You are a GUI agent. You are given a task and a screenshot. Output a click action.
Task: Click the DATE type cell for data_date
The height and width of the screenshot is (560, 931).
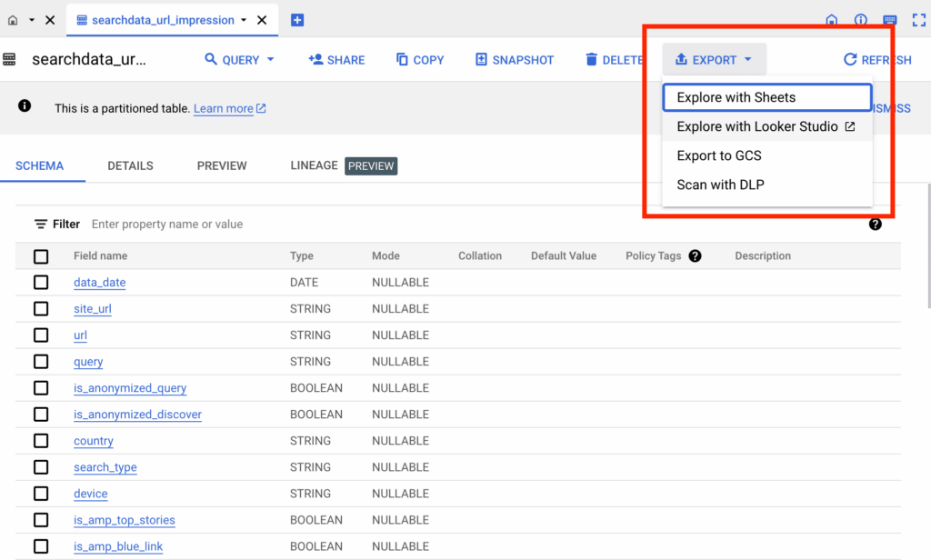pyautogui.click(x=304, y=283)
